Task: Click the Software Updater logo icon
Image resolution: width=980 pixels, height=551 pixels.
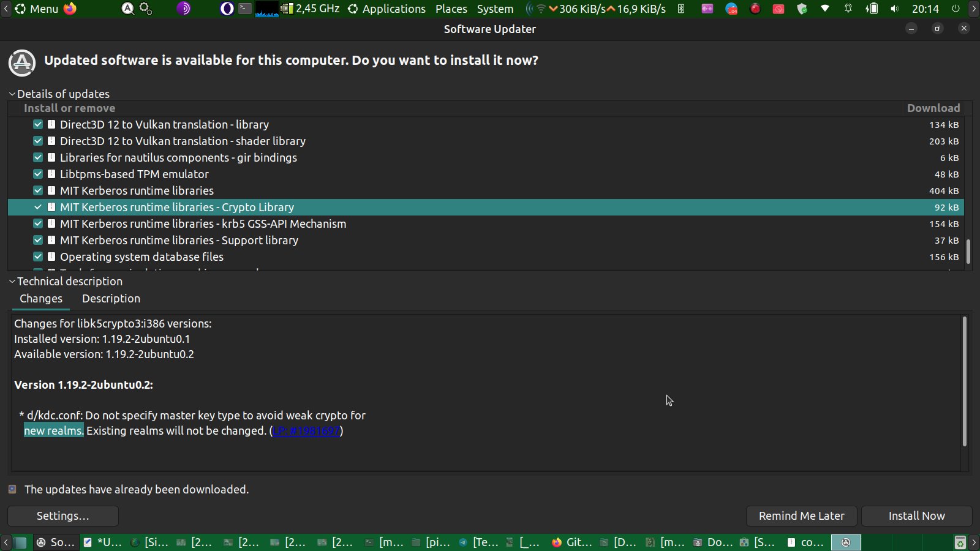Action: tap(22, 62)
